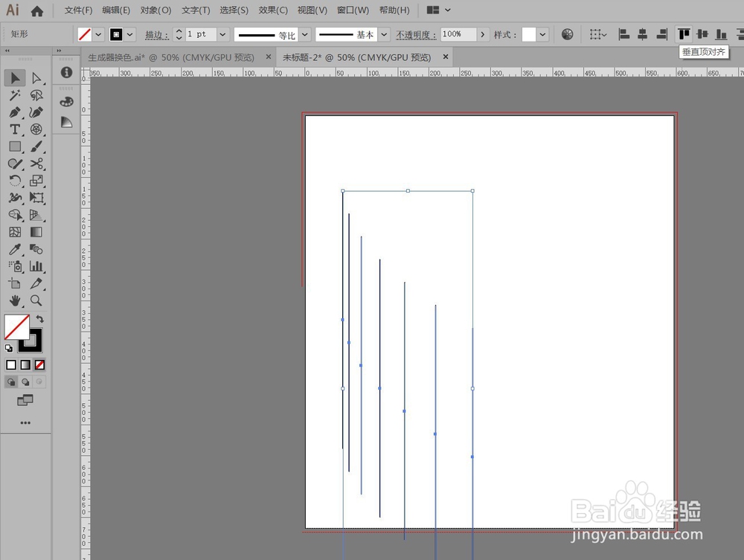This screenshot has height=560, width=744.
Task: Switch to the 未标题-2 tab
Action: pyautogui.click(x=357, y=57)
